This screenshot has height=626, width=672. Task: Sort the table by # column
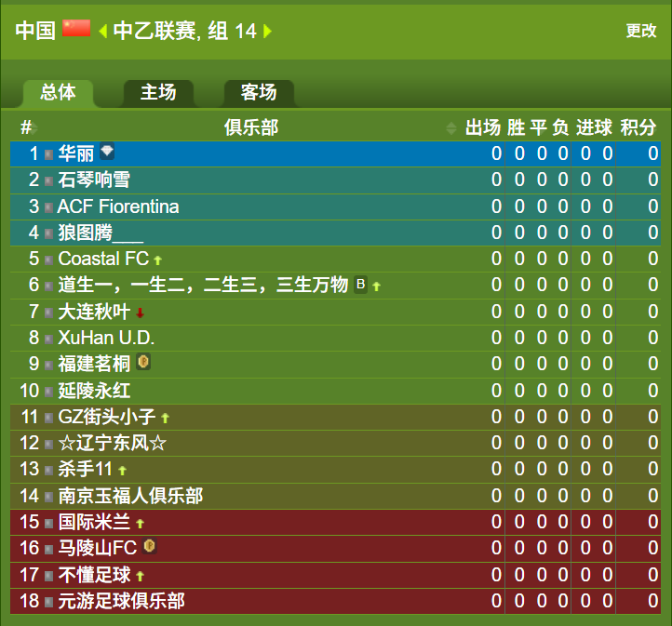click(x=28, y=127)
